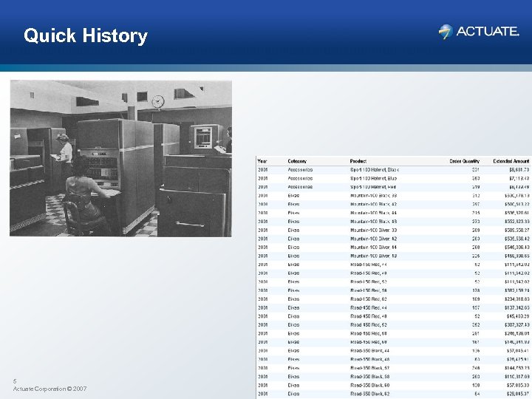Click the year cell in Sport-100 Helmet, Black row
Screen dimensions: 532x399
tap(262, 170)
